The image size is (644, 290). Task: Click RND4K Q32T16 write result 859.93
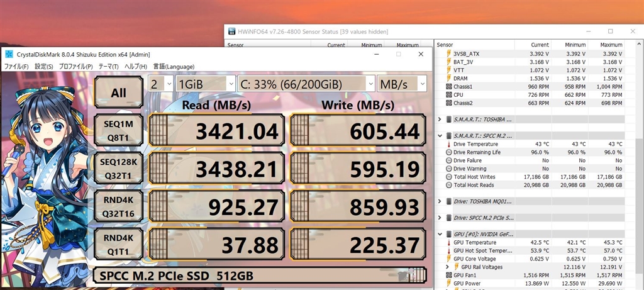pyautogui.click(x=358, y=206)
